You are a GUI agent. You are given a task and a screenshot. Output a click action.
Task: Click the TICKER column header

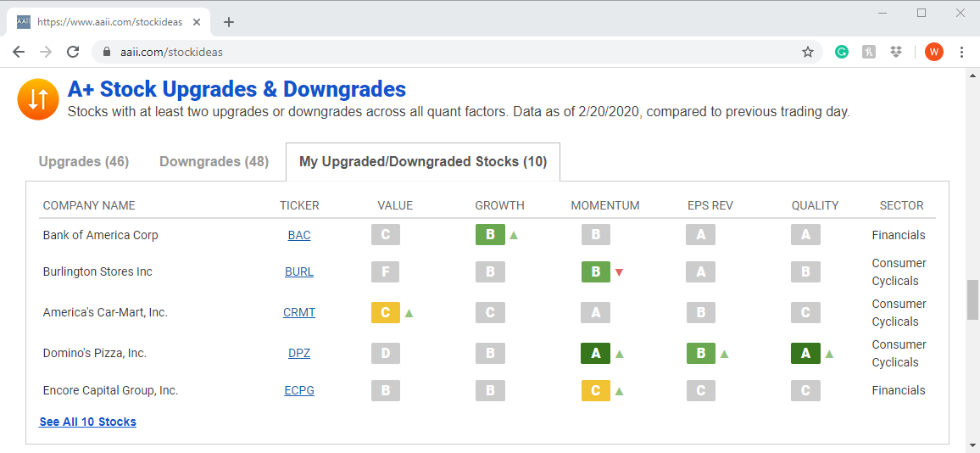coord(299,205)
